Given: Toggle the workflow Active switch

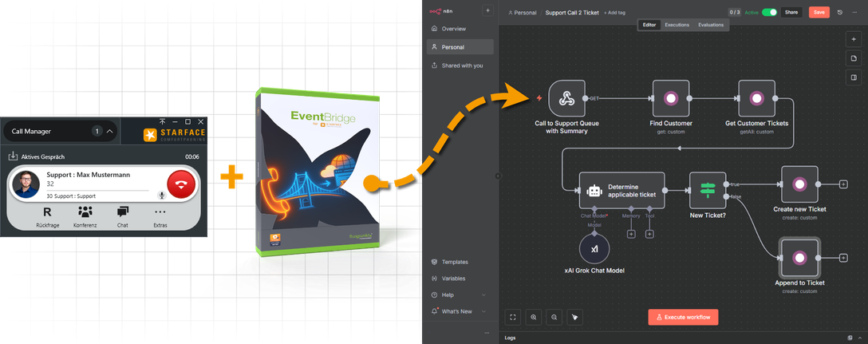Looking at the screenshot, I should pos(769,12).
